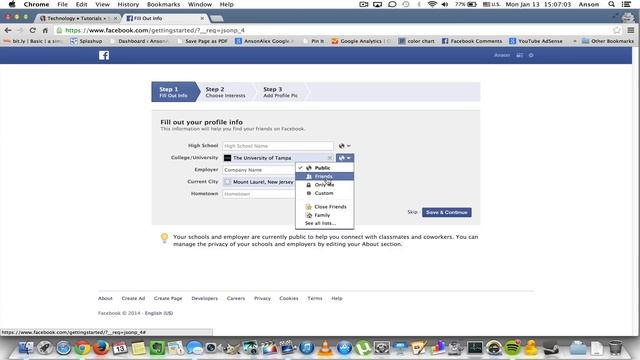Select Friends in the privacy menu
This screenshot has width=640, height=360.
pyautogui.click(x=324, y=176)
